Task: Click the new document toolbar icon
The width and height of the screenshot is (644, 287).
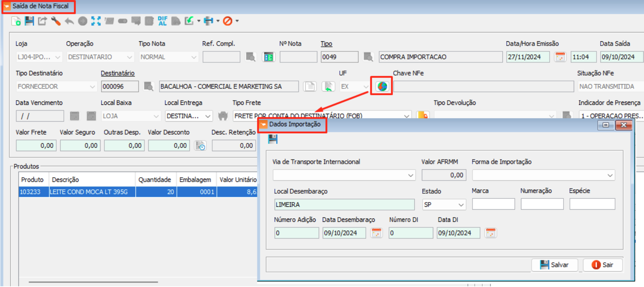Action: (x=16, y=21)
